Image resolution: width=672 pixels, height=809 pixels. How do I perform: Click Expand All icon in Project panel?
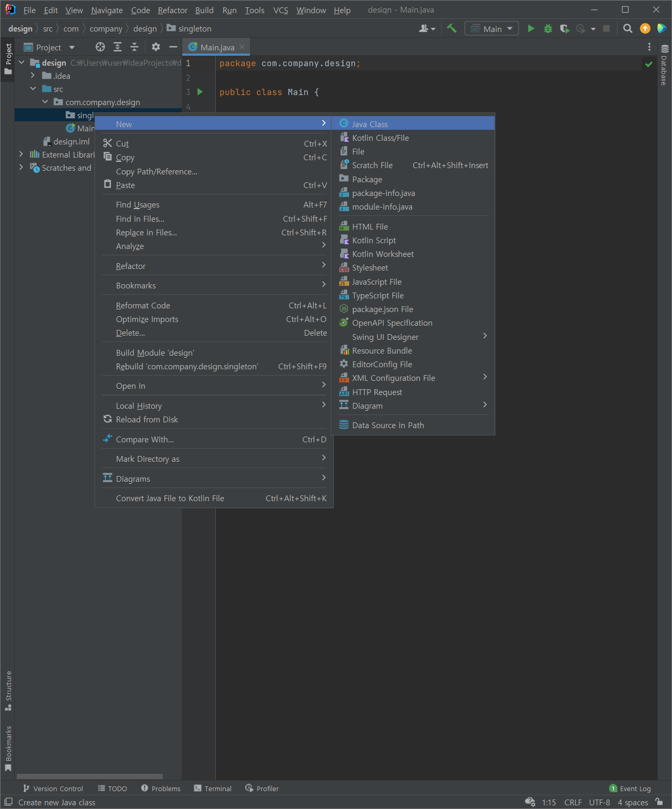[118, 47]
